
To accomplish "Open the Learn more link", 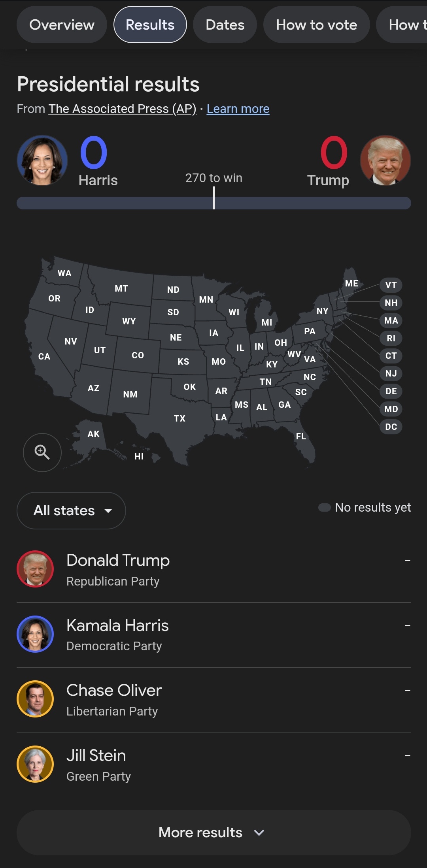I will (x=238, y=109).
